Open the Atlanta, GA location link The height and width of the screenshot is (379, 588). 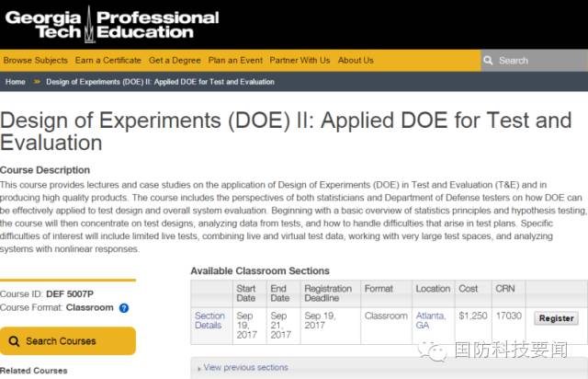point(431,320)
